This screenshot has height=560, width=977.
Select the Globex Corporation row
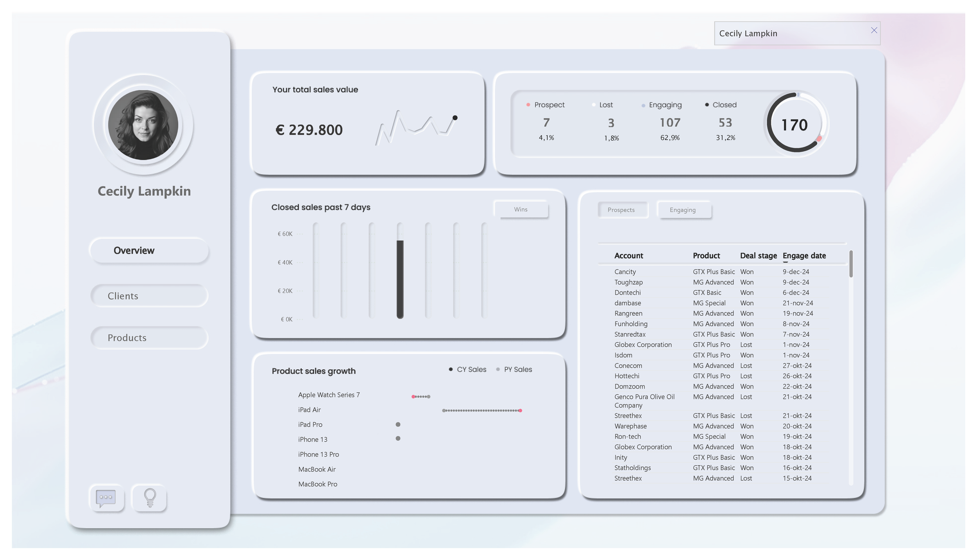tap(643, 344)
